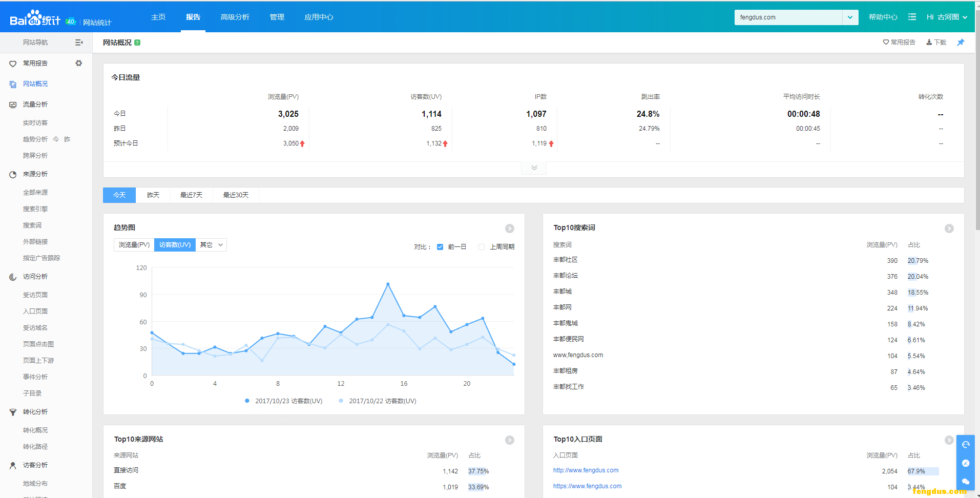Click the list icon in top header
The width and height of the screenshot is (980, 498).
(x=912, y=17)
